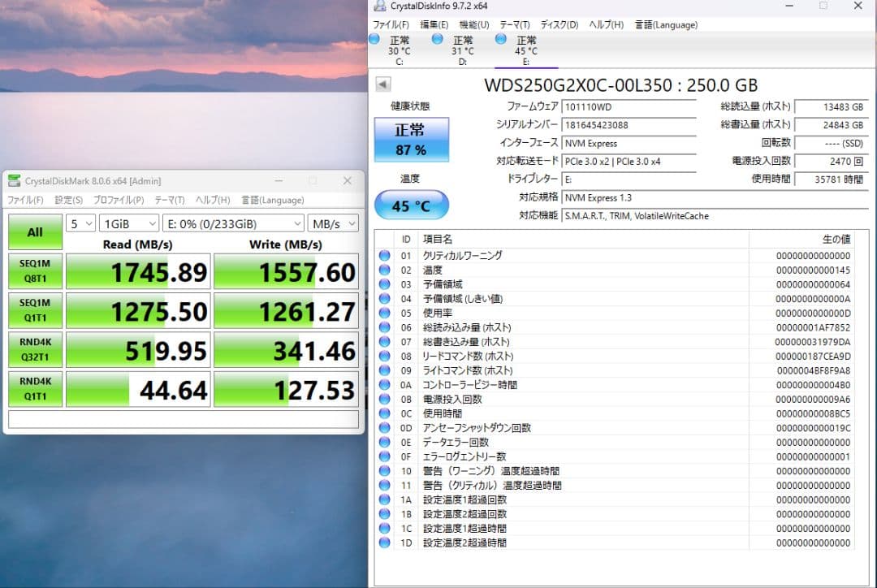Start the SEQ1M Q8T1 test
This screenshot has height=588, width=877.
[34, 271]
